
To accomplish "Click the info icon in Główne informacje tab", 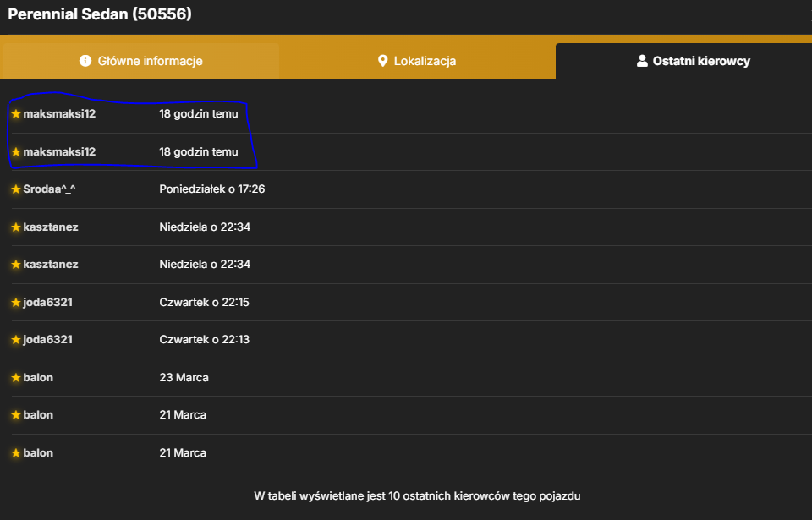I will tap(85, 61).
